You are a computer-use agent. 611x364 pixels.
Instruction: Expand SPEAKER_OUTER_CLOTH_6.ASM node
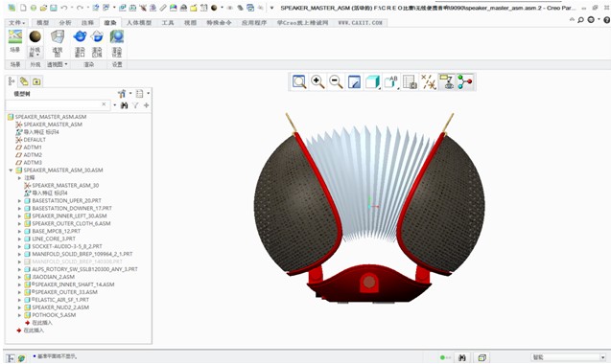[x=19, y=223]
